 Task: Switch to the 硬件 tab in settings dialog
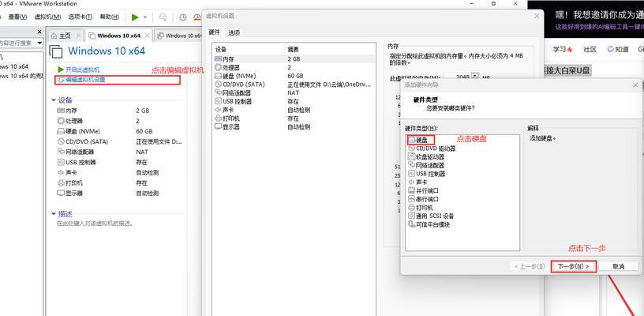215,32
